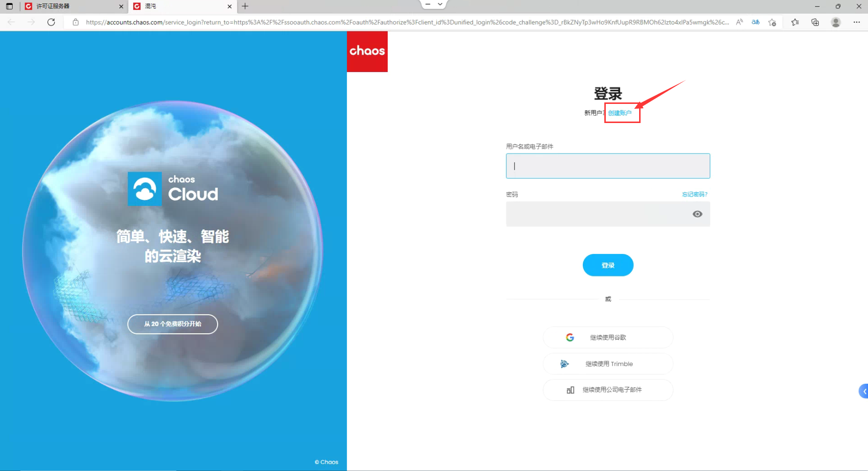Click the company email building icon
Viewport: 868px width, 471px height.
click(570, 390)
